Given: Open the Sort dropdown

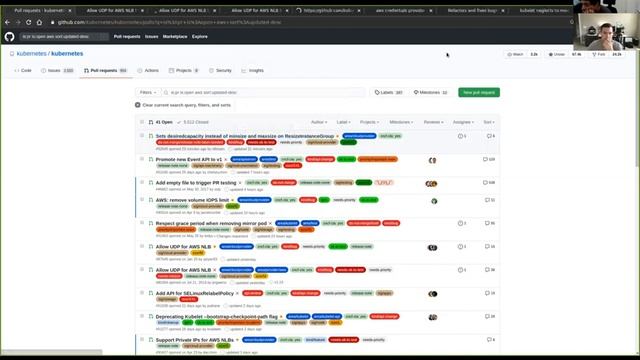Looking at the screenshot, I should pyautogui.click(x=489, y=122).
